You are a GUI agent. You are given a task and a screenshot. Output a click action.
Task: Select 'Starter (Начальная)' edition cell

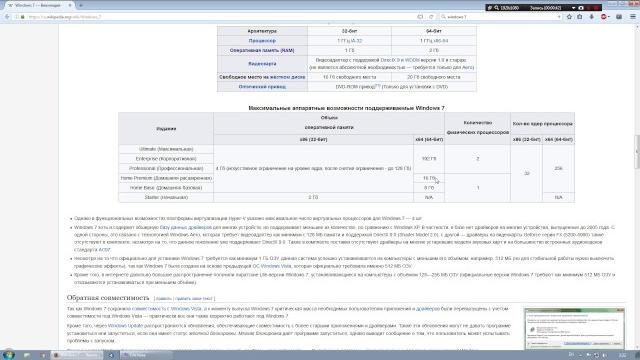(x=166, y=198)
